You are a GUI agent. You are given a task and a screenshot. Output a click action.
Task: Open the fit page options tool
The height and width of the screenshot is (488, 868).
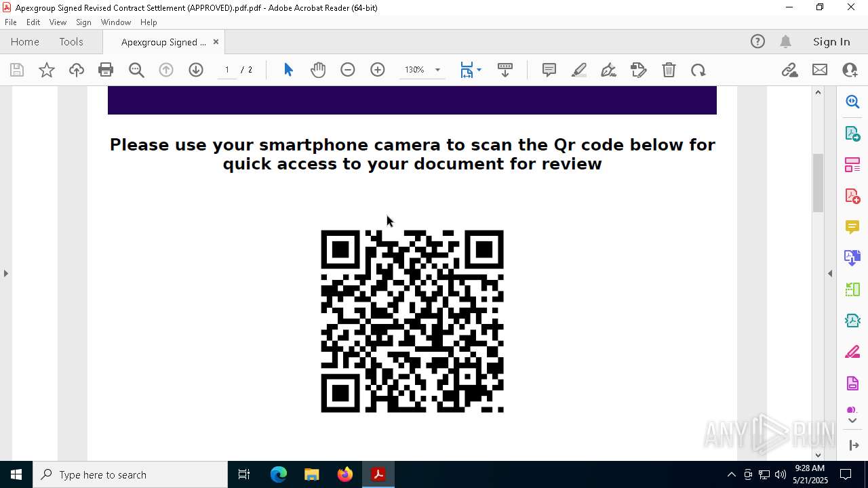[467, 70]
